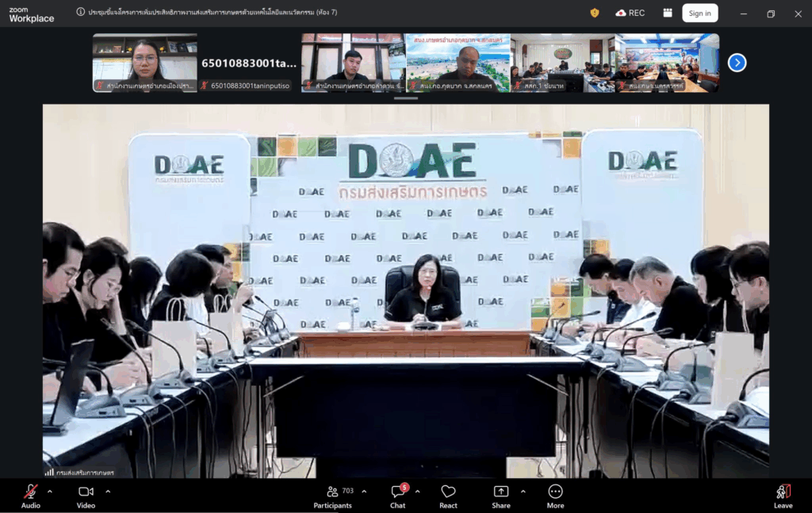
Task: Open the view layout grid icon
Action: coord(668,13)
